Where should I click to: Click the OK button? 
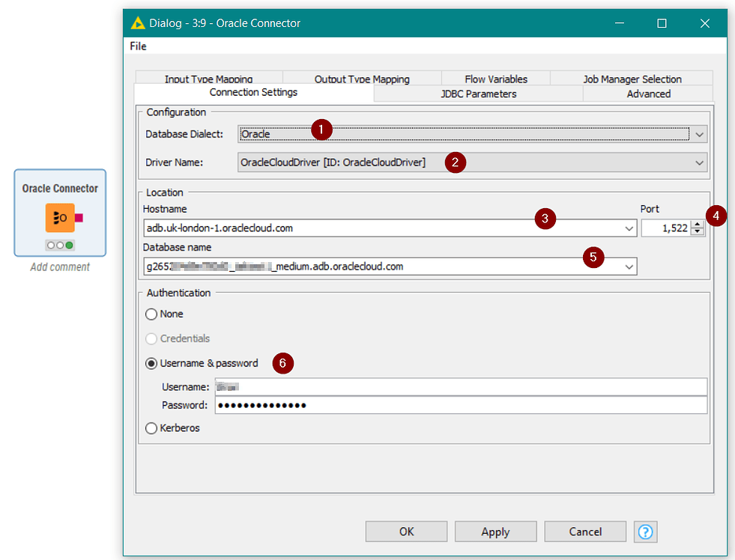coord(405,532)
